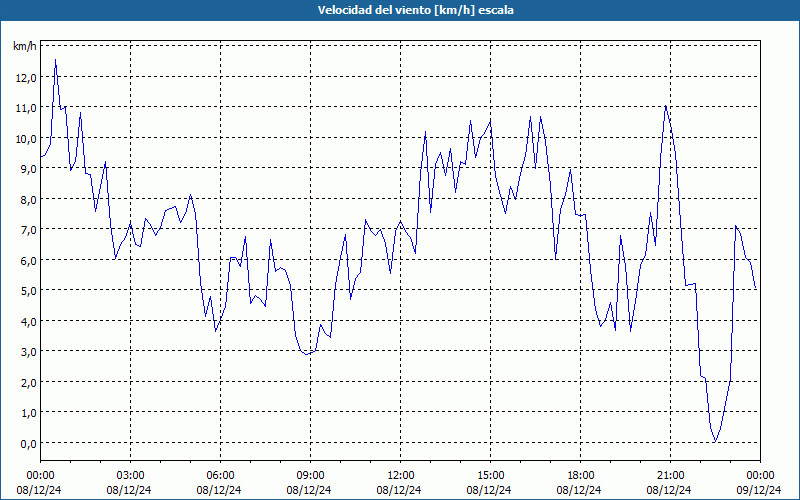Select the 10,0 y-axis value
Screen dimensions: 800x500
click(26, 139)
